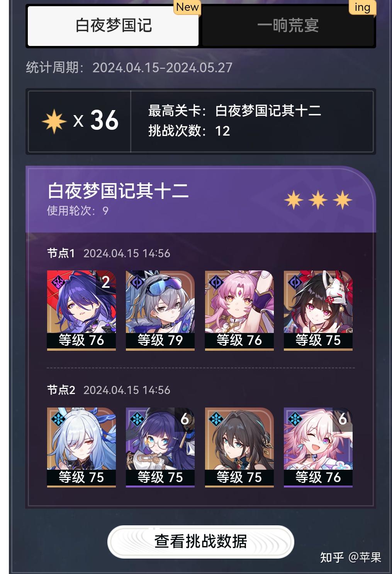Select the fox-mask level 75 character portrait

pos(318,310)
